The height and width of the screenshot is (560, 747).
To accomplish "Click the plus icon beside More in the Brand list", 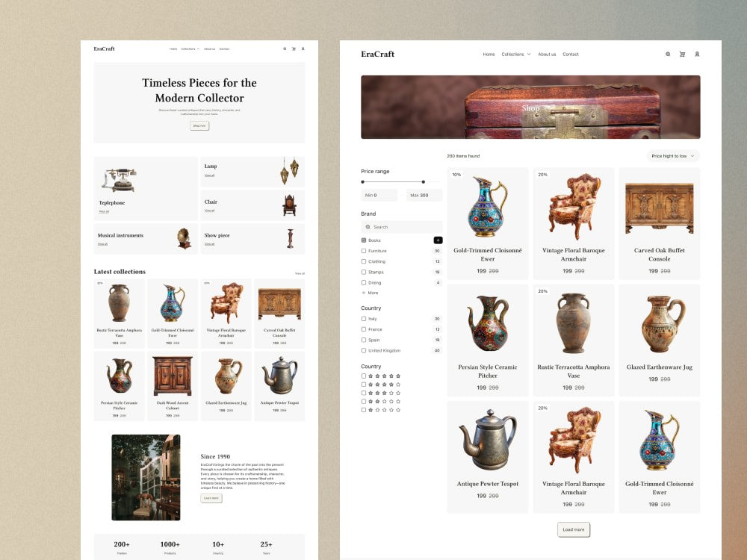I will [364, 293].
